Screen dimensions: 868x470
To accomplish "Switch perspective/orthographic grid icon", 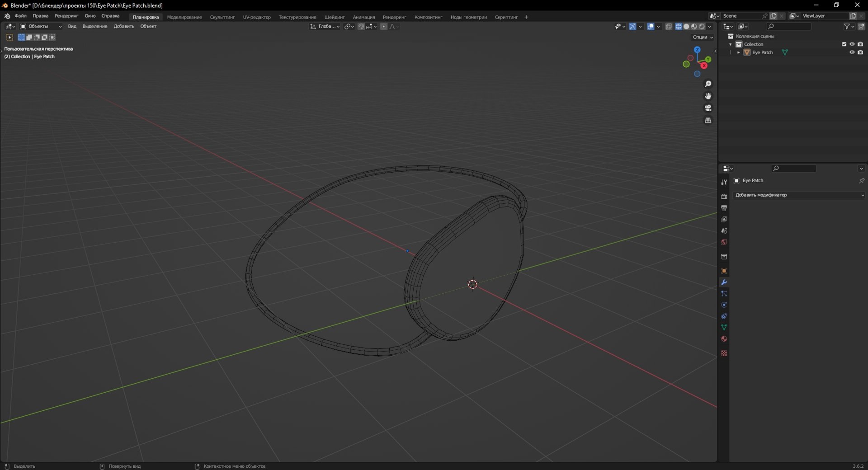I will coord(708,120).
